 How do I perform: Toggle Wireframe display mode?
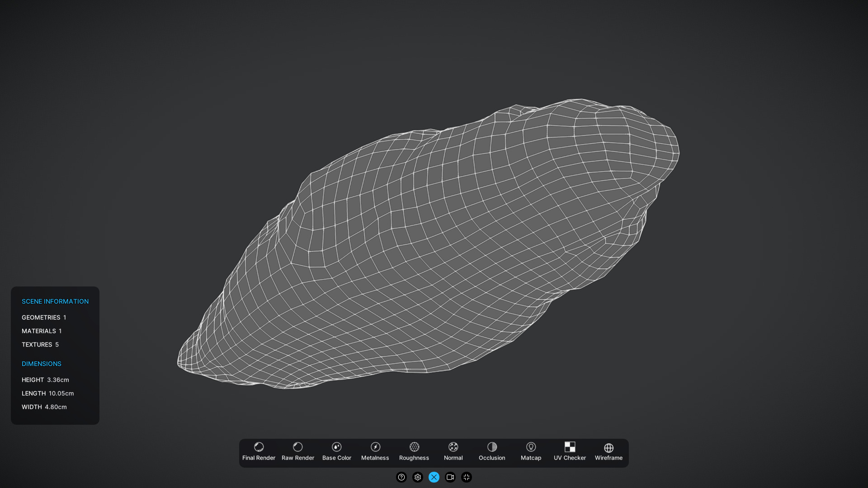coord(609,452)
